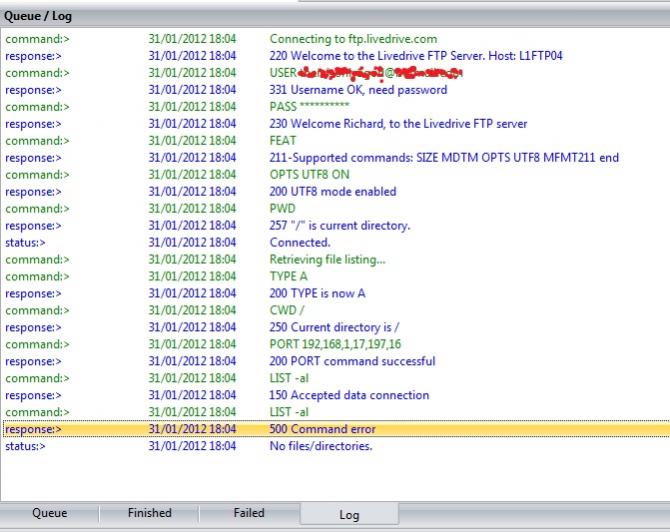Show the Failed transfers tab
The height and width of the screenshot is (532, 670).
(249, 513)
